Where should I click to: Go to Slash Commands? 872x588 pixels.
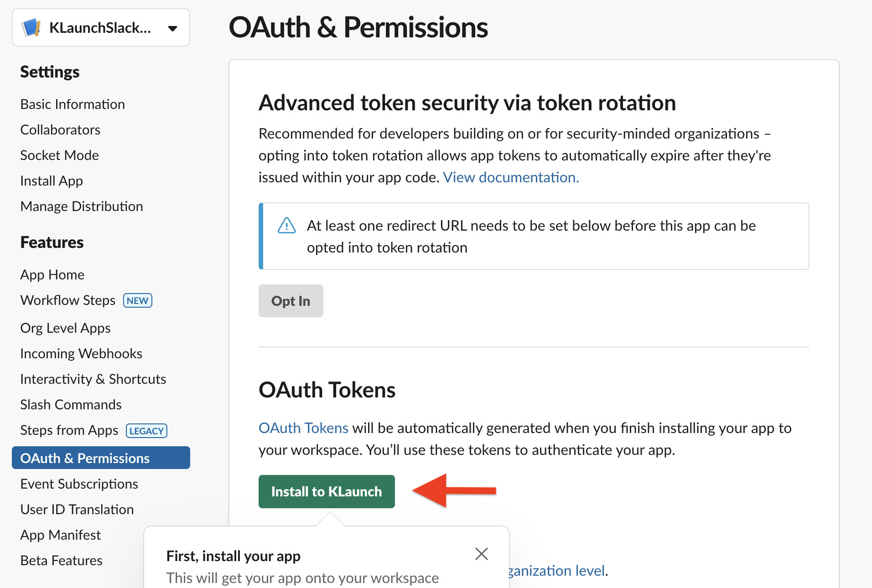click(x=71, y=405)
